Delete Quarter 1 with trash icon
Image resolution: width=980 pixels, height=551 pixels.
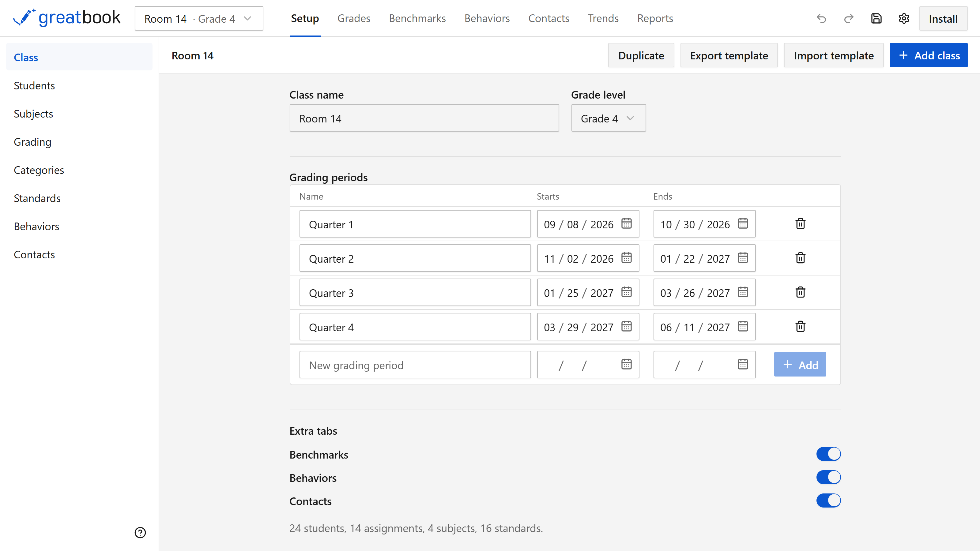pos(801,223)
